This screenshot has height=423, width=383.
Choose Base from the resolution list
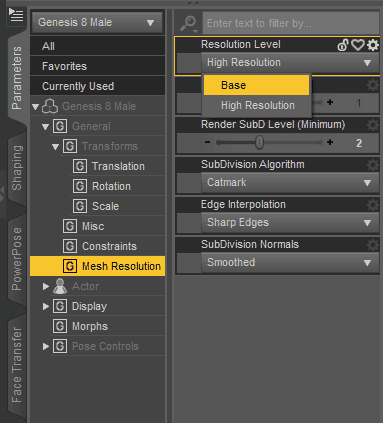coord(256,85)
